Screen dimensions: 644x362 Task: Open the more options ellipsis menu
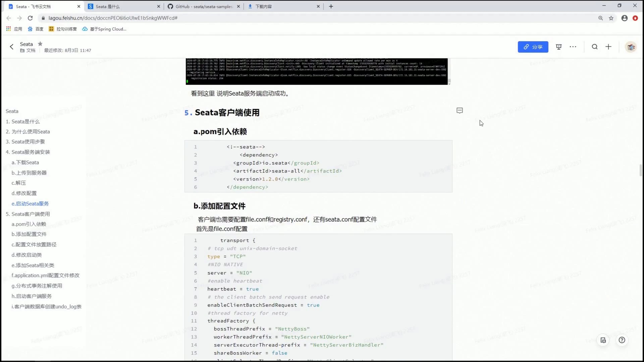[x=573, y=47]
